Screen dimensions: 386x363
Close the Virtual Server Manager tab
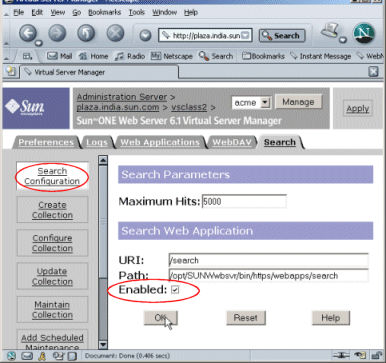(x=373, y=71)
